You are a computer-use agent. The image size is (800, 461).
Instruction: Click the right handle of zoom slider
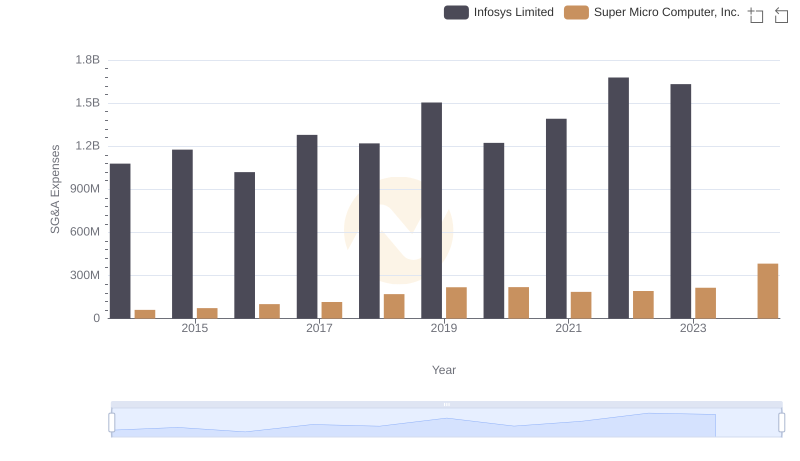pos(781,422)
